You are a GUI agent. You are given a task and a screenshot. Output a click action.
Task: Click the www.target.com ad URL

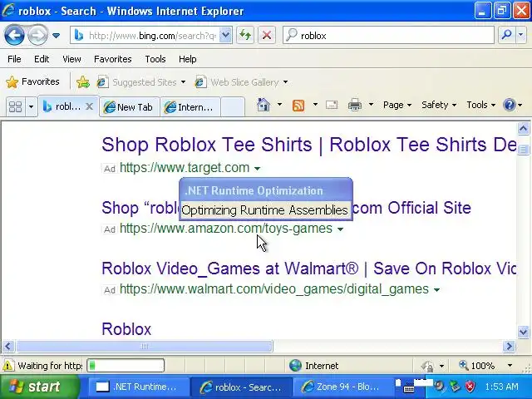pos(185,168)
